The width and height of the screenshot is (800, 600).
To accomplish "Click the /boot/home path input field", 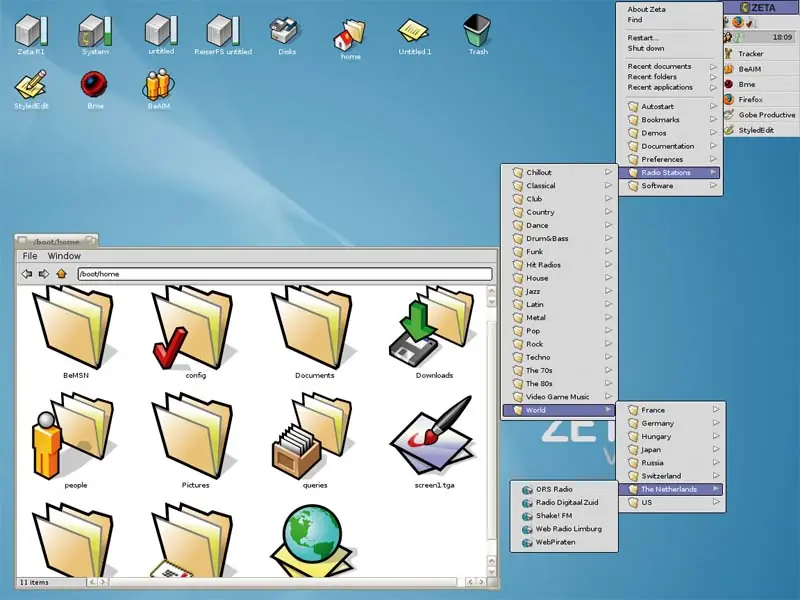I will pos(285,274).
